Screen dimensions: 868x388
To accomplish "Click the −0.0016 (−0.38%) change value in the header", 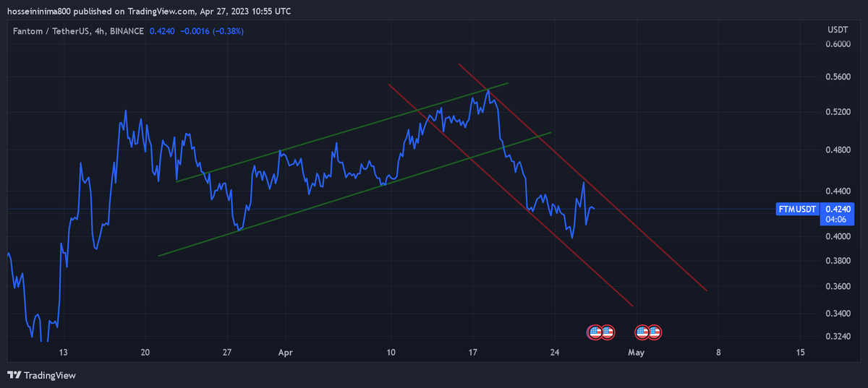I will [212, 31].
